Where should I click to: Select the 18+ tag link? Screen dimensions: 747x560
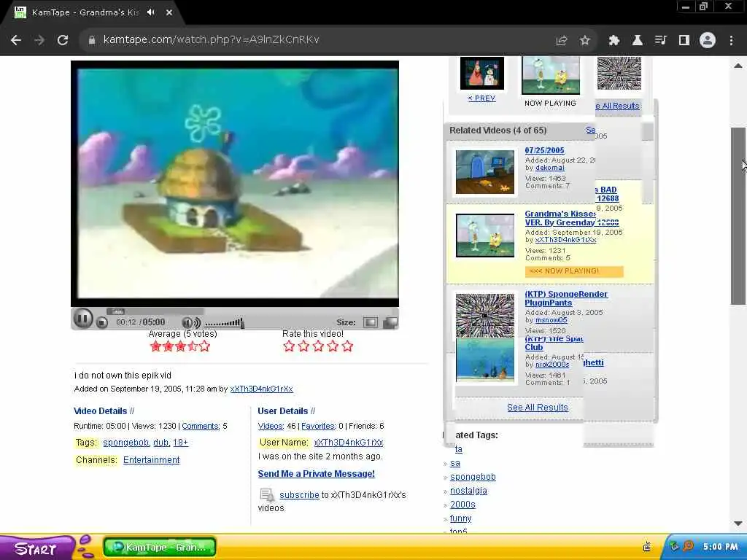pyautogui.click(x=180, y=443)
